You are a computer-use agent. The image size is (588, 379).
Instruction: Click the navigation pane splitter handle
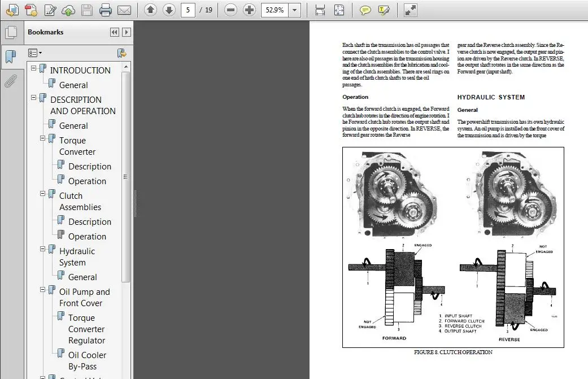click(135, 203)
